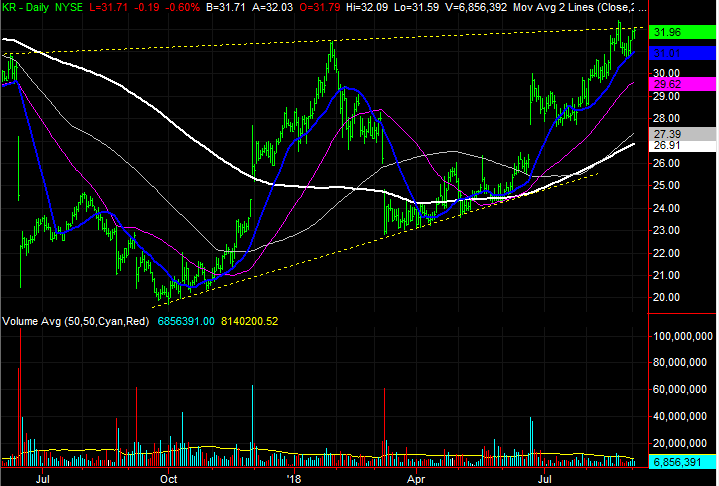Click the 100,000,000 volume axis label

[683, 336]
